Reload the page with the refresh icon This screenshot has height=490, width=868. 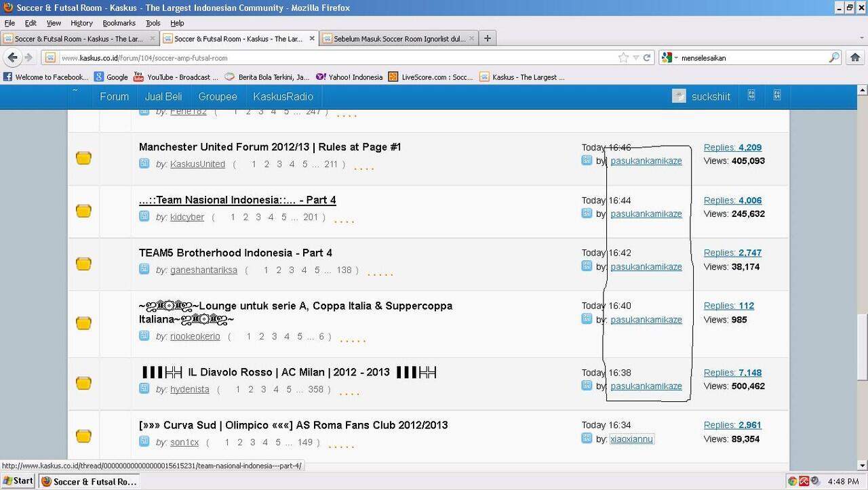647,58
